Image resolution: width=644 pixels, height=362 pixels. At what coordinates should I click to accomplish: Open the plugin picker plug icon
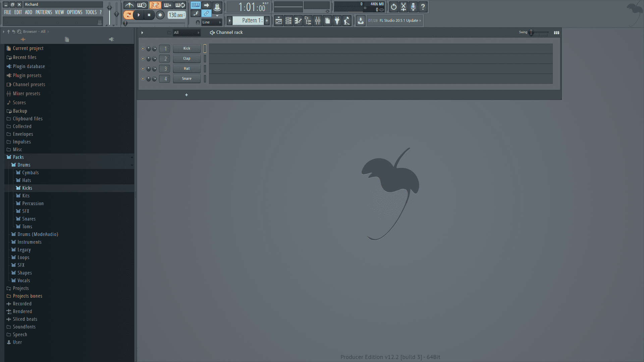[337, 21]
